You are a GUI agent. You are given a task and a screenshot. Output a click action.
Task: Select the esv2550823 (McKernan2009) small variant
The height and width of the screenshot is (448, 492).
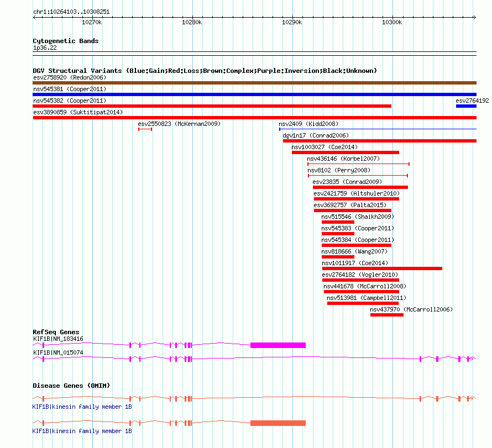(145, 129)
